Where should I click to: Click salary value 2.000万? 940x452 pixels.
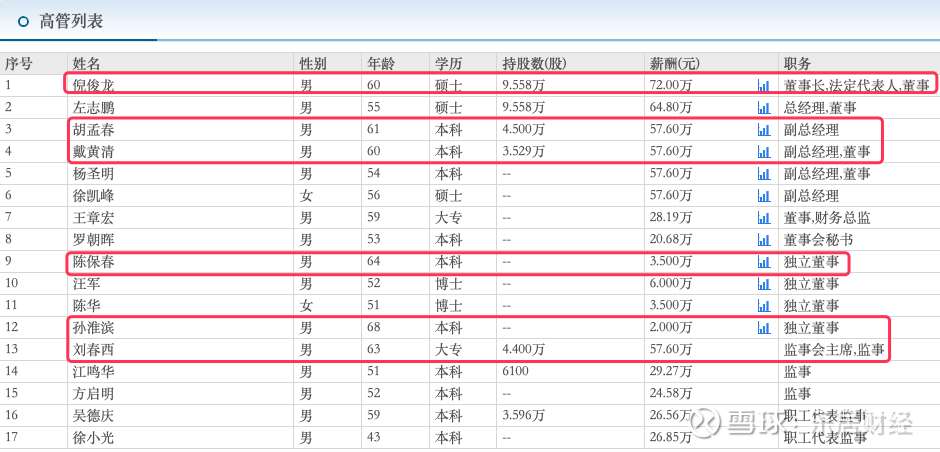point(671,328)
